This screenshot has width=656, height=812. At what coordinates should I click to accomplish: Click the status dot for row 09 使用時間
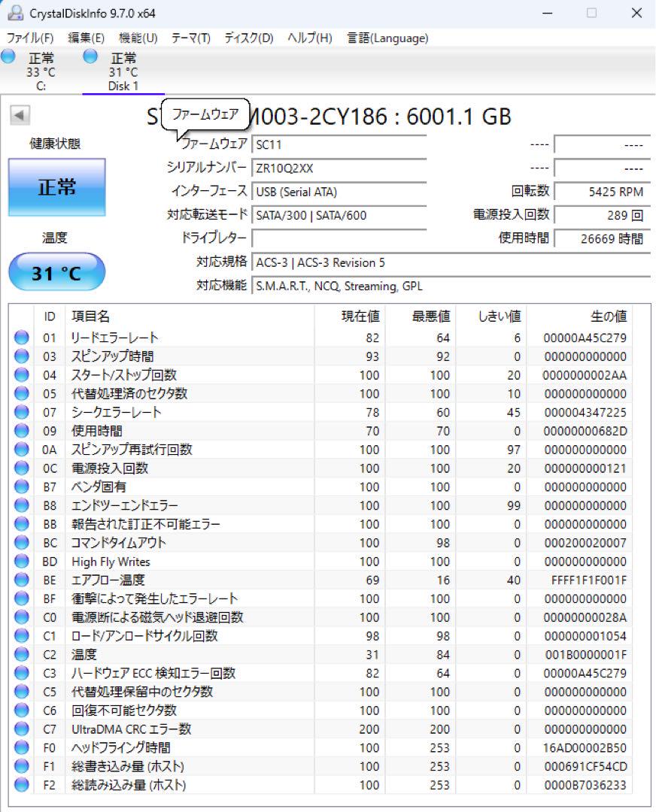tap(22, 431)
